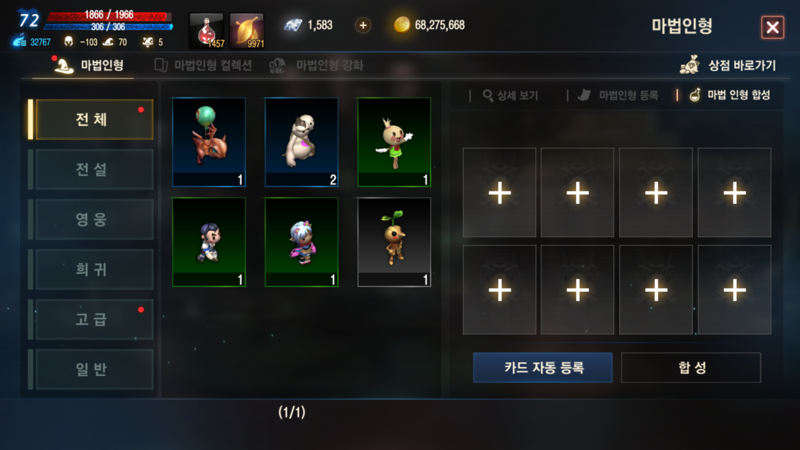Click the 합성 synthesize button
The width and height of the screenshot is (800, 450).
click(691, 367)
